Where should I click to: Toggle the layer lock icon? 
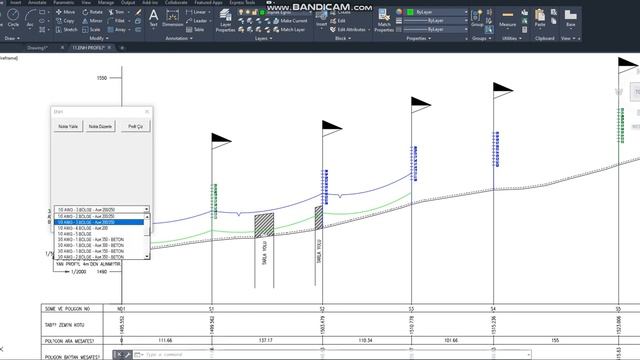coord(255,12)
